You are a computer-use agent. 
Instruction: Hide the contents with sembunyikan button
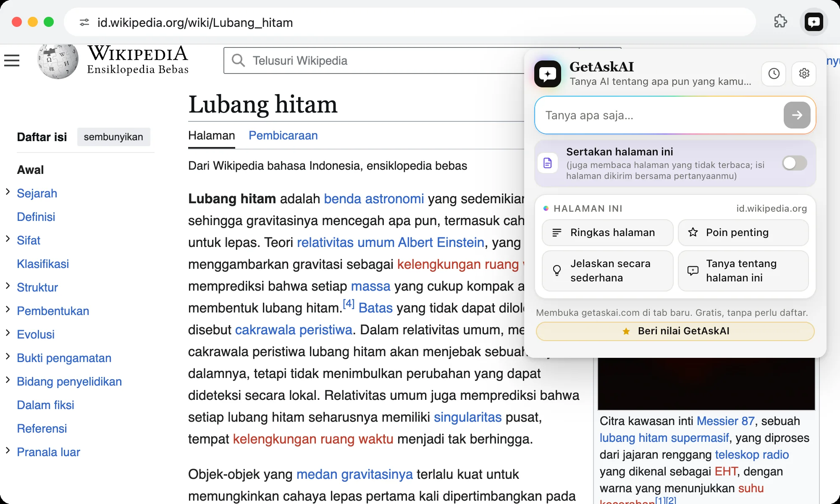(x=113, y=137)
